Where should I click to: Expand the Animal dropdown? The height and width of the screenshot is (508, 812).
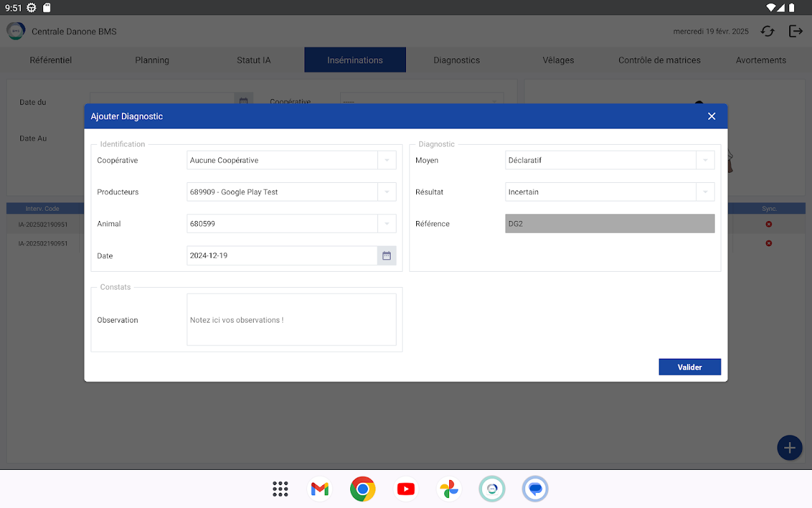click(387, 224)
